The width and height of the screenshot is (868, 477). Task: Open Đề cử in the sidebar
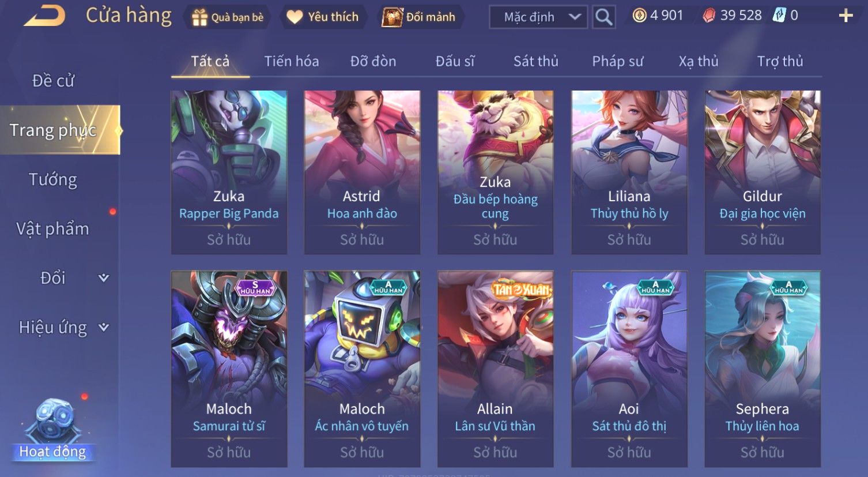53,81
